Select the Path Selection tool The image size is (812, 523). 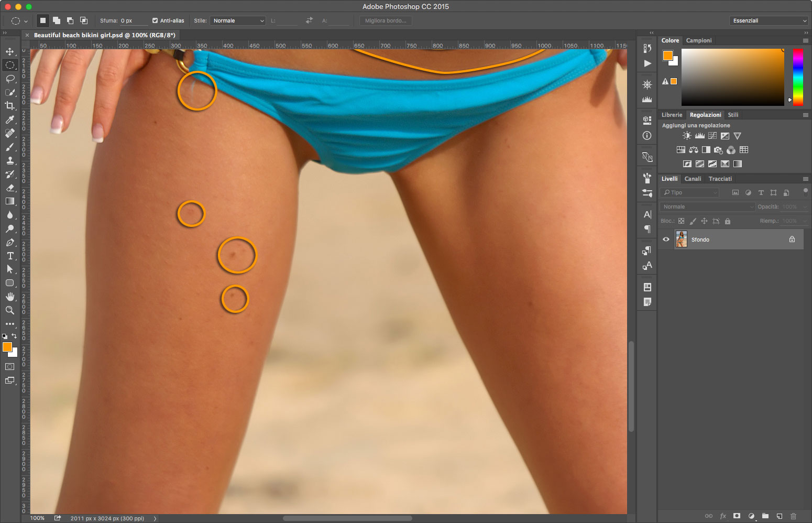click(x=10, y=269)
